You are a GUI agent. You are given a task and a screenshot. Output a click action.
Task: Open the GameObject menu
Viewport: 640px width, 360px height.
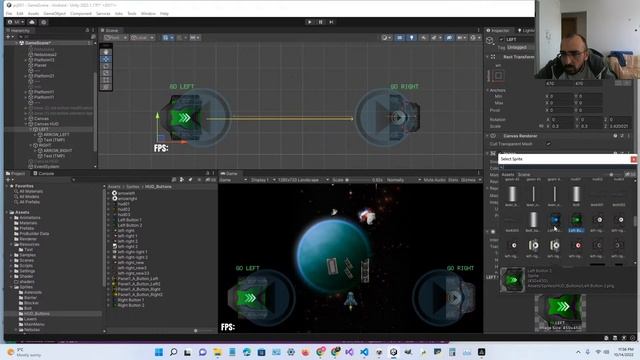point(55,13)
